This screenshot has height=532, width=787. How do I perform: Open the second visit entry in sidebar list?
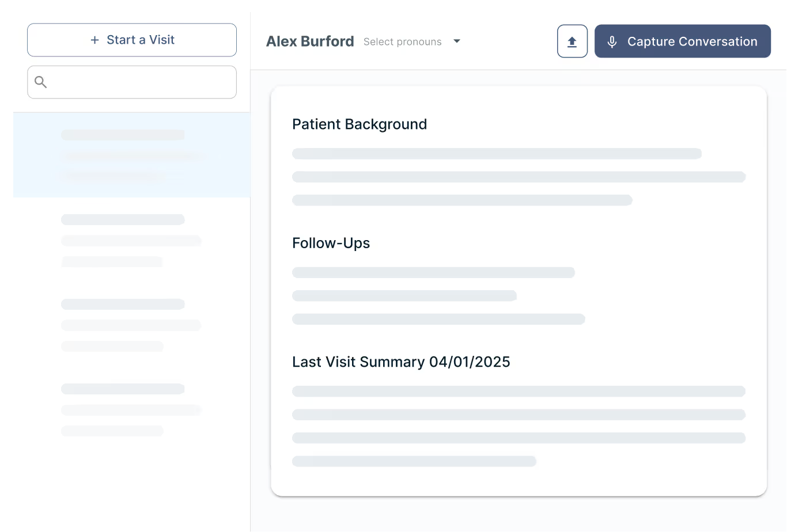(x=131, y=240)
